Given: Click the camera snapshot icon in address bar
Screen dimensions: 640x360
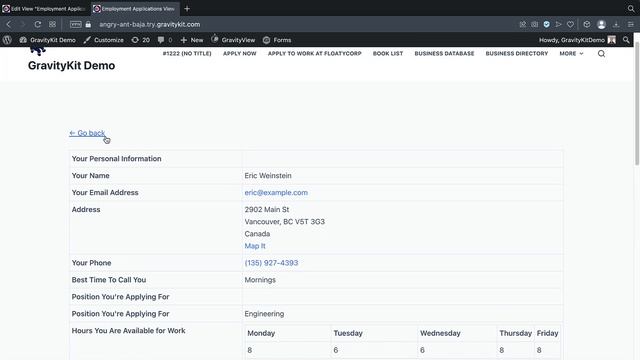Looking at the screenshot, I should 534,24.
